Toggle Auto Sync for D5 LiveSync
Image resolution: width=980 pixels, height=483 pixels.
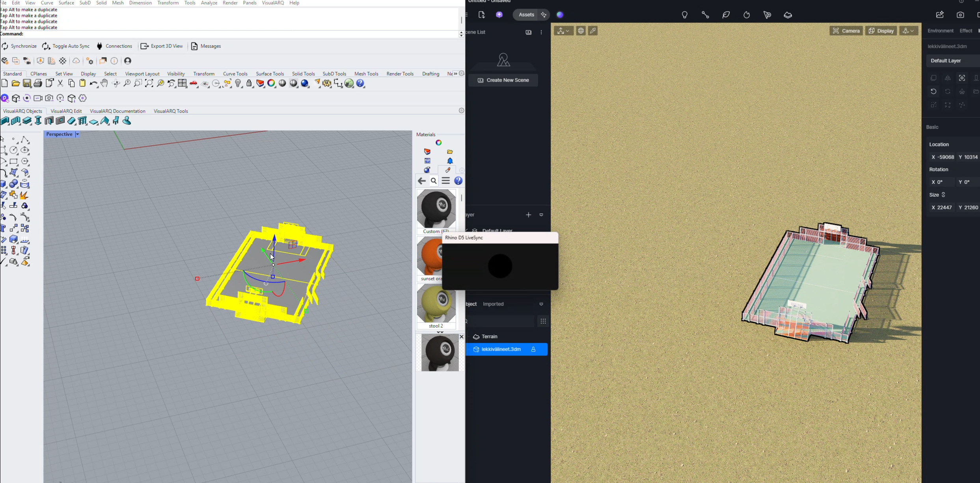click(x=66, y=46)
